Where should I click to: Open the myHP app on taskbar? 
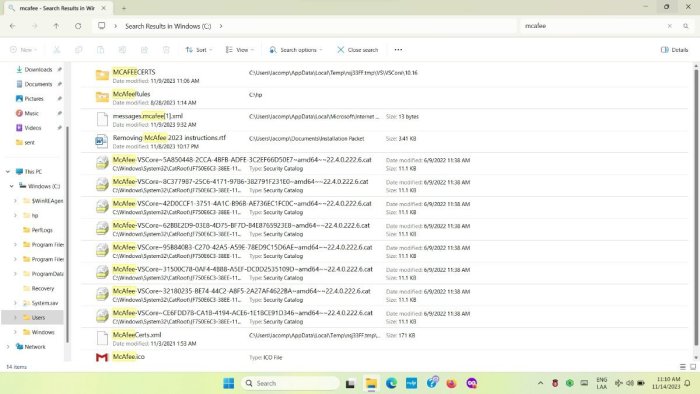click(x=412, y=383)
